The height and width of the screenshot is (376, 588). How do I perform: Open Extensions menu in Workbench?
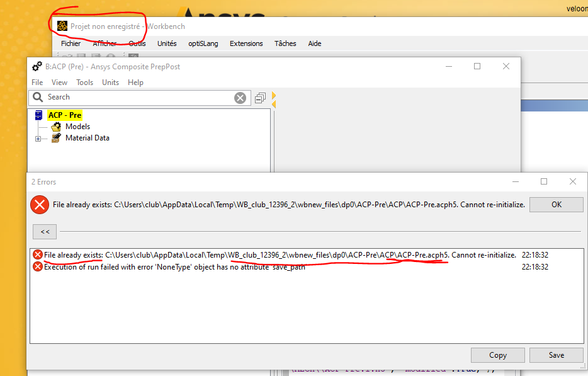click(246, 43)
